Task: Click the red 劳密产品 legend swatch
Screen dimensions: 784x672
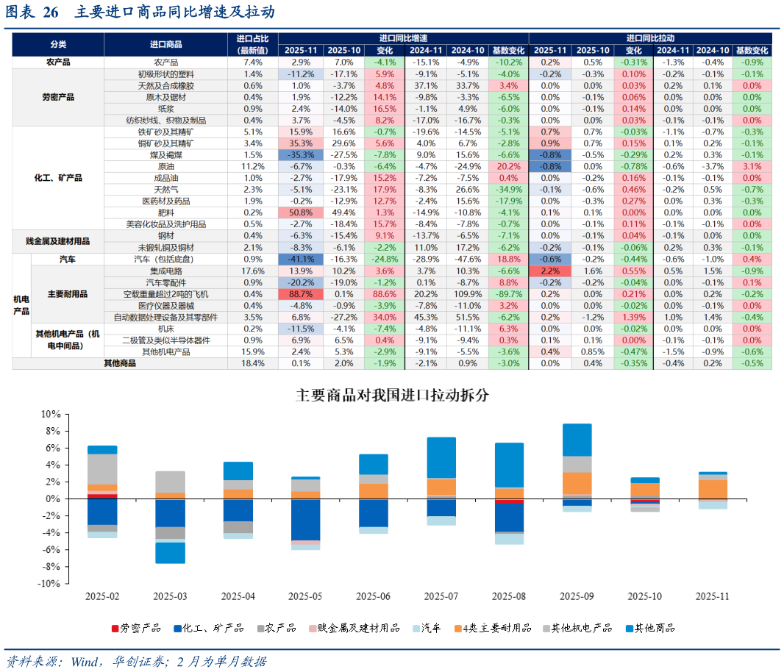Action: 115,629
